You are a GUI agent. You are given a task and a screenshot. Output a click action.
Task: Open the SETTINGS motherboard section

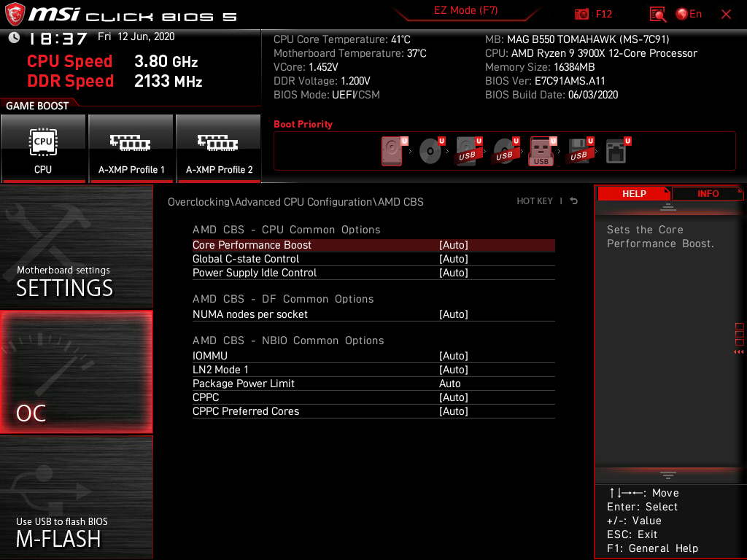76,246
